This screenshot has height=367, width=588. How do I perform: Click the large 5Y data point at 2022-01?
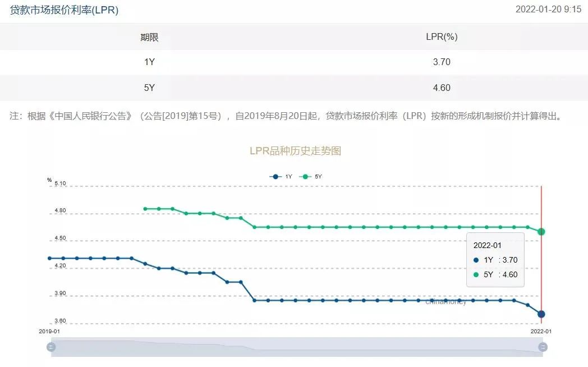click(541, 232)
